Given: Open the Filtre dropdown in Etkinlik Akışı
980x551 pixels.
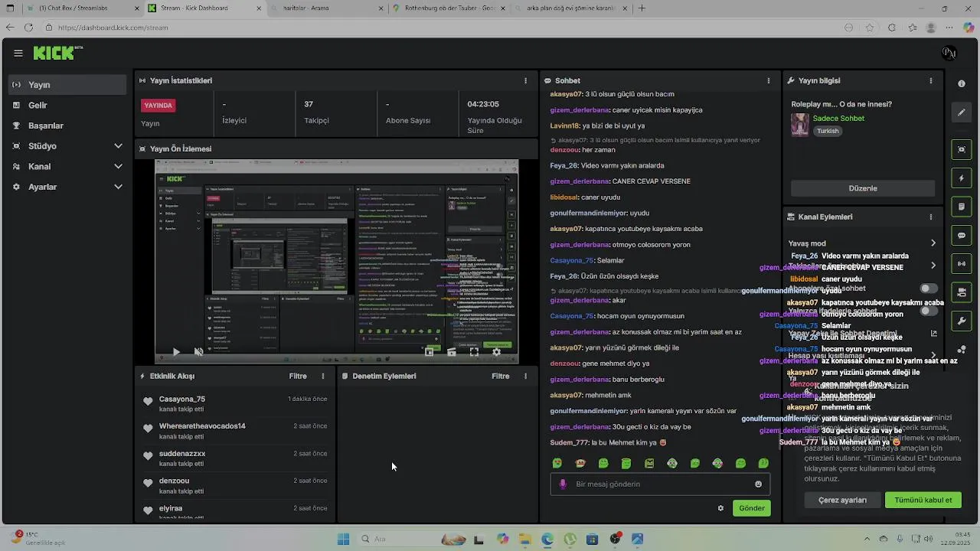Looking at the screenshot, I should tap(298, 376).
